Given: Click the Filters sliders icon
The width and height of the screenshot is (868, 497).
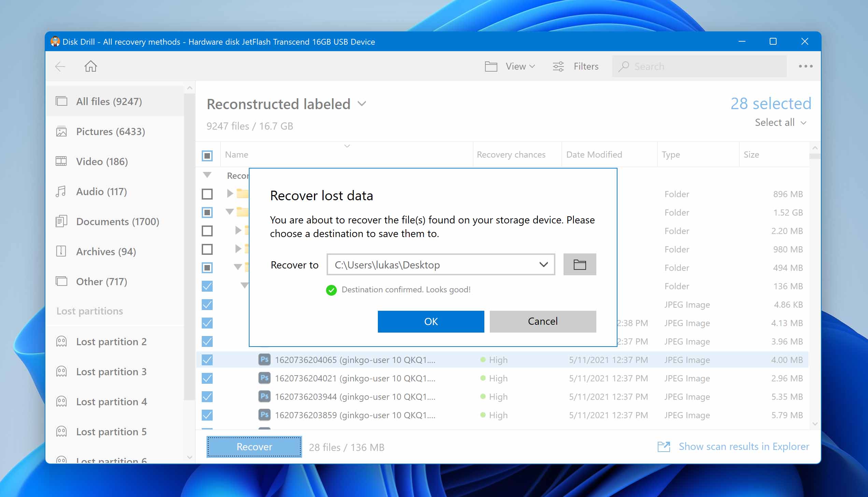Looking at the screenshot, I should [x=558, y=66].
